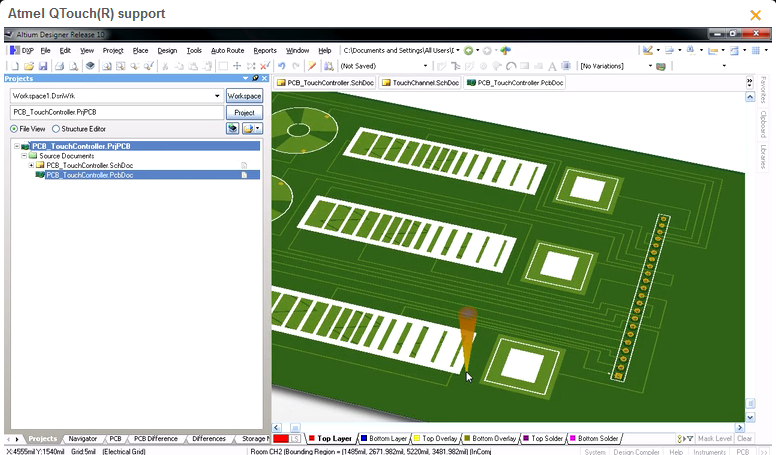Open the PCB Difference panel tab

coord(155,439)
